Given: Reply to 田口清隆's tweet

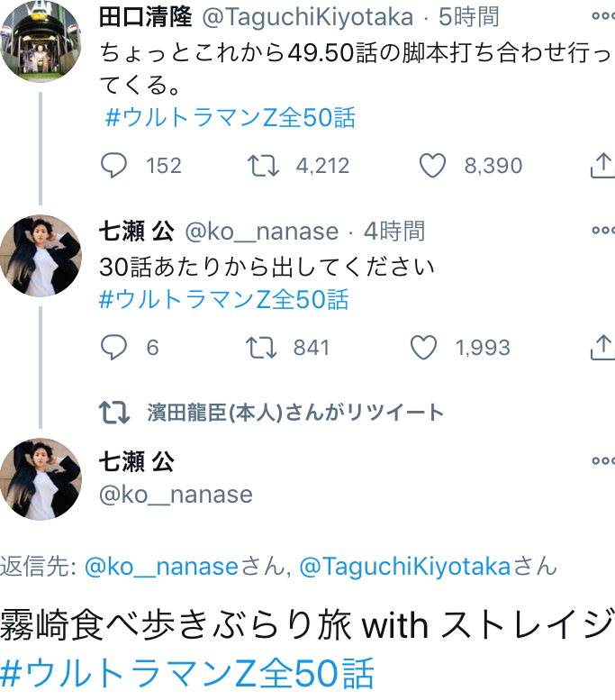Looking at the screenshot, I should [113, 166].
